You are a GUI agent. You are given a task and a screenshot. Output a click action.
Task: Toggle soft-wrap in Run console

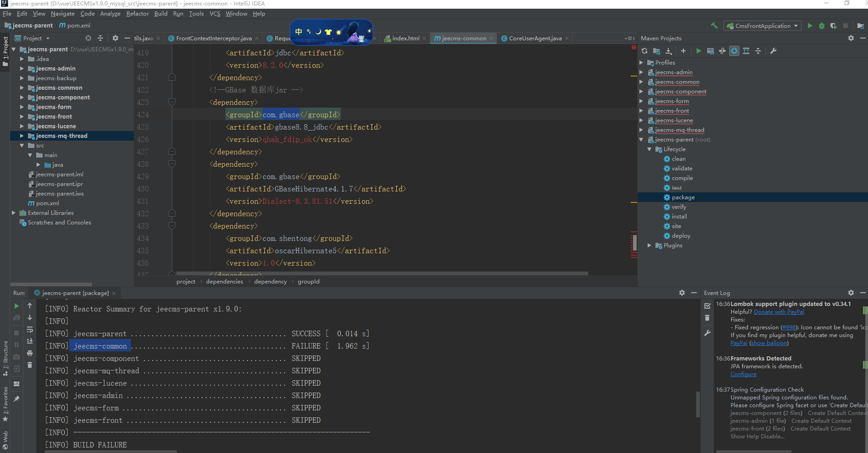click(x=30, y=329)
